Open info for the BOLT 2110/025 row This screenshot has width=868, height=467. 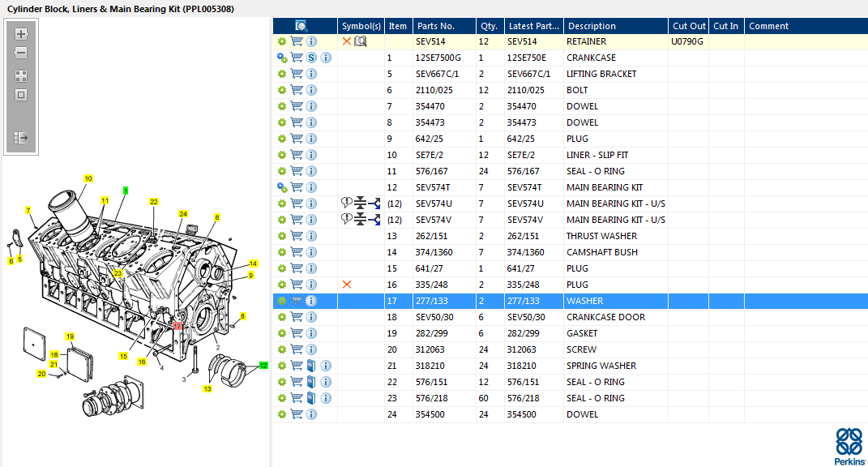(x=311, y=90)
